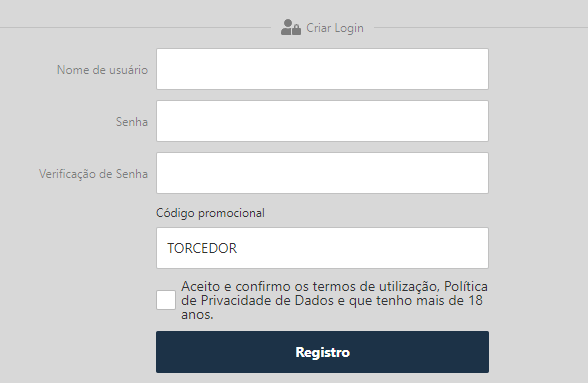Click the divider line right of Criar Login
Viewport: 588px width, 383px height.
[x=481, y=27]
